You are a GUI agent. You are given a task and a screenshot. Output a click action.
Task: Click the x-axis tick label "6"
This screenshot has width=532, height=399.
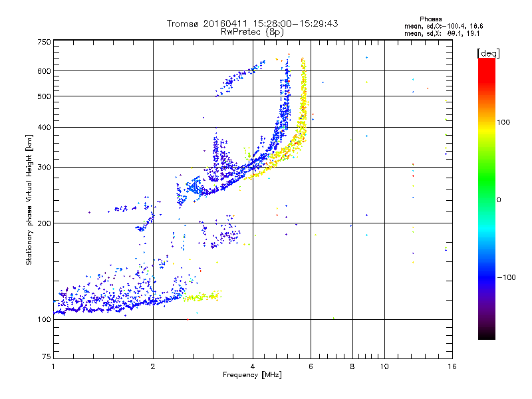311,366
